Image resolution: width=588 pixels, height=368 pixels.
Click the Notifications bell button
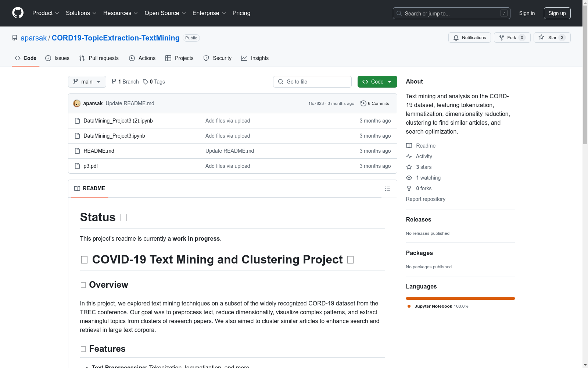pos(469,38)
